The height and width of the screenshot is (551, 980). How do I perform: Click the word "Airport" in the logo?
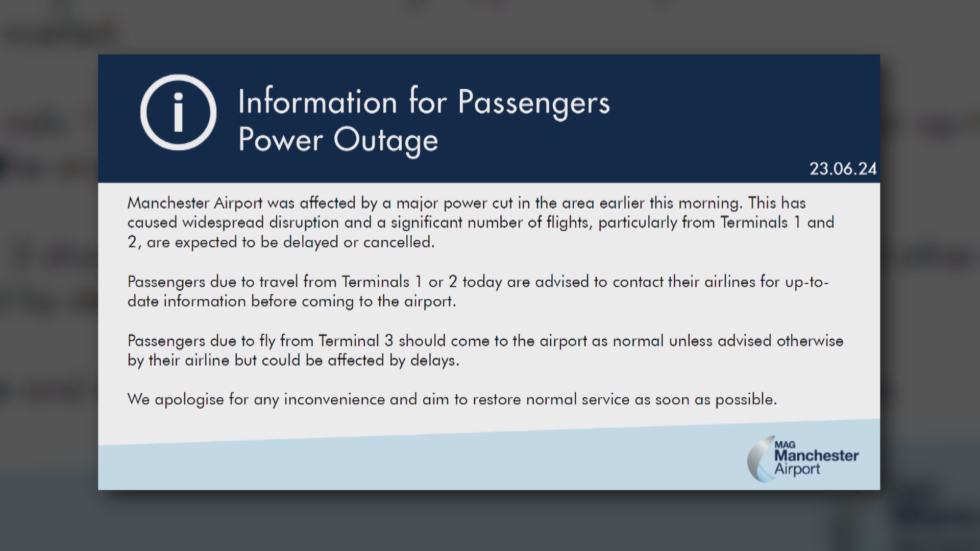797,469
